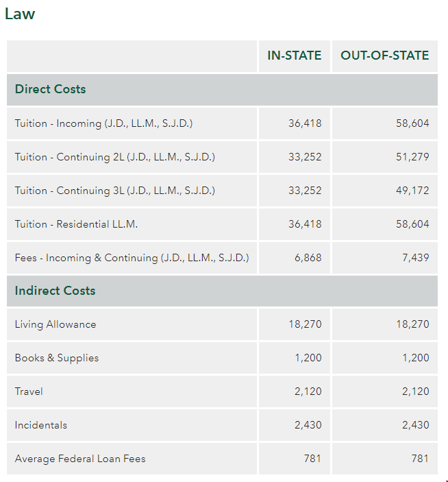Click the Direct Costs section row
The height and width of the screenshot is (482, 448).
(x=222, y=89)
